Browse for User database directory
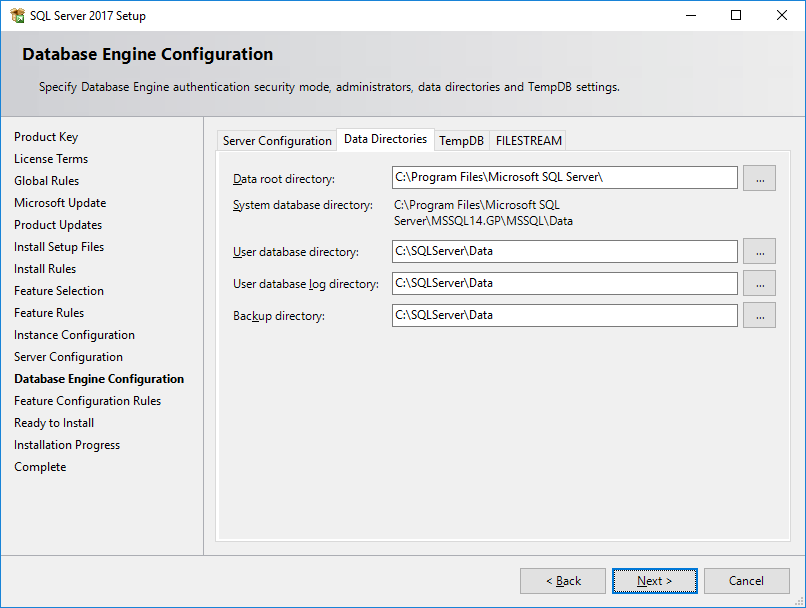Image resolution: width=806 pixels, height=608 pixels. [x=760, y=251]
